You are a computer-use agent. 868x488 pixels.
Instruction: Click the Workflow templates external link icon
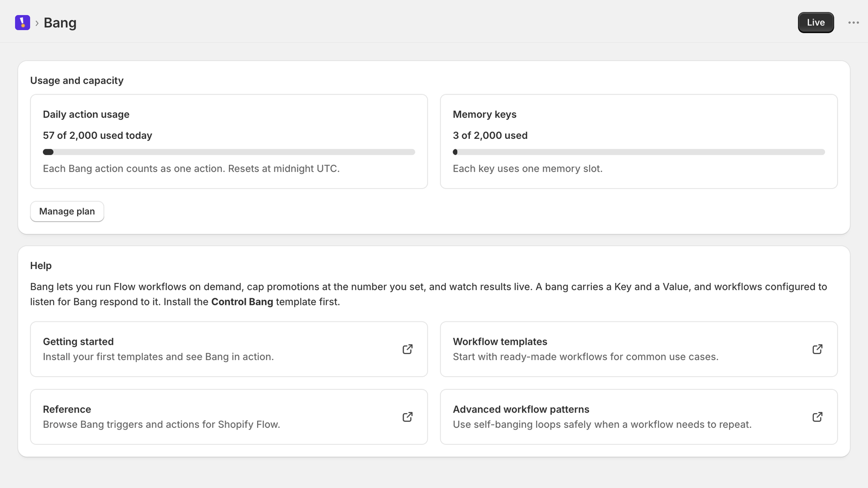click(x=818, y=349)
